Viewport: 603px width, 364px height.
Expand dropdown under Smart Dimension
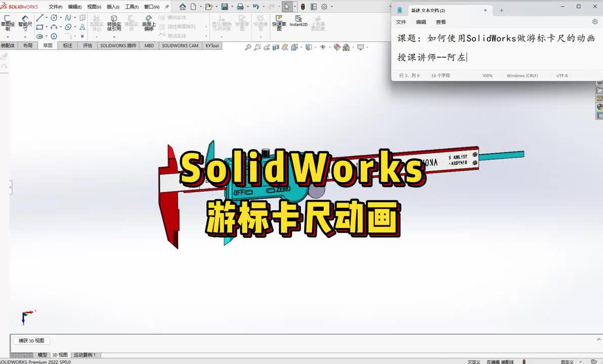(25, 37)
